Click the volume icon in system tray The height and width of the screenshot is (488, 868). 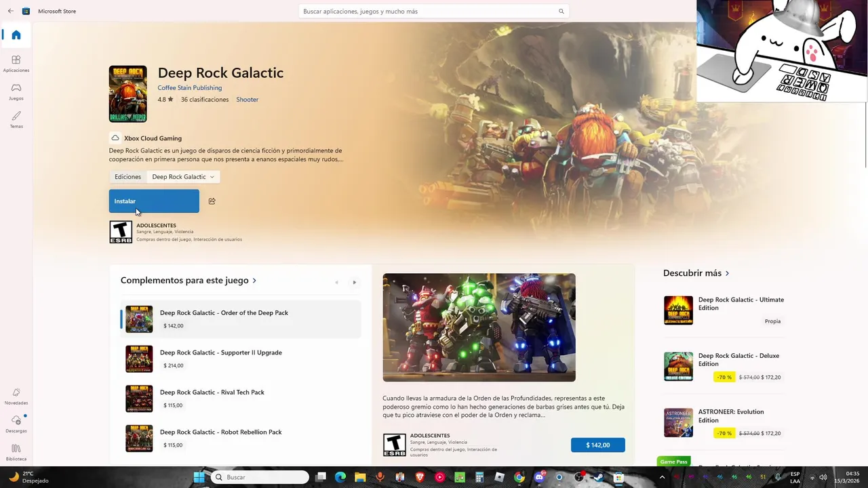tap(823, 477)
